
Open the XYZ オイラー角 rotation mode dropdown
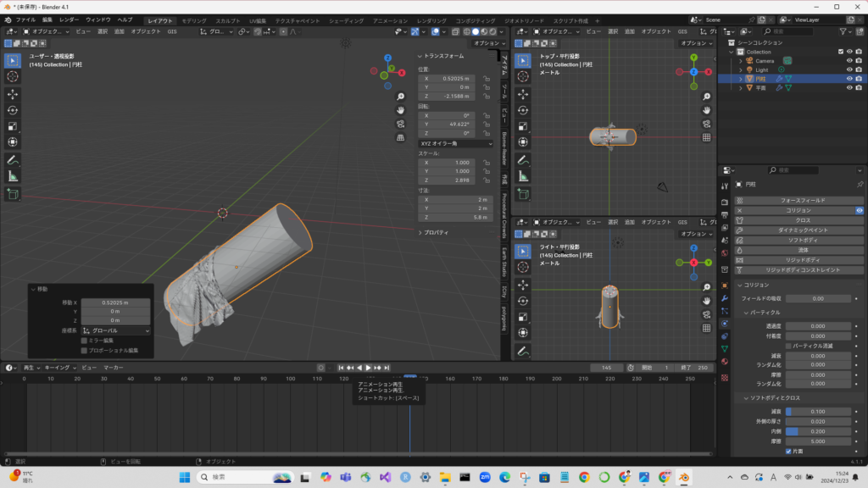coord(455,144)
